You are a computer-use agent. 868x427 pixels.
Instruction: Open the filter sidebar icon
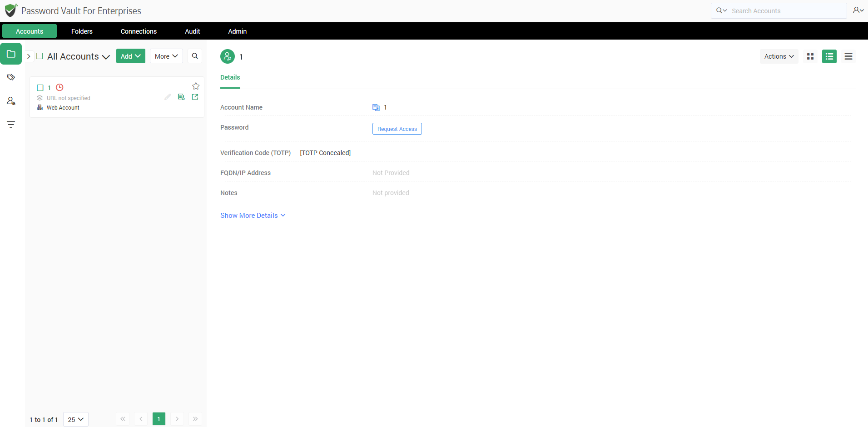coord(11,125)
